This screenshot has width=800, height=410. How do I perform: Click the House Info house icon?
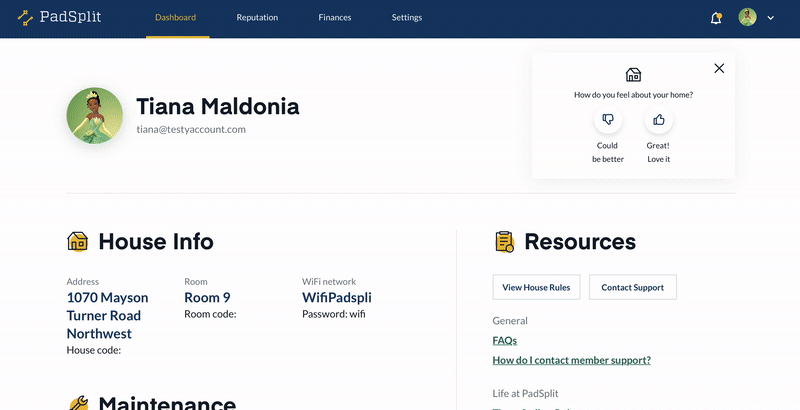coord(78,241)
